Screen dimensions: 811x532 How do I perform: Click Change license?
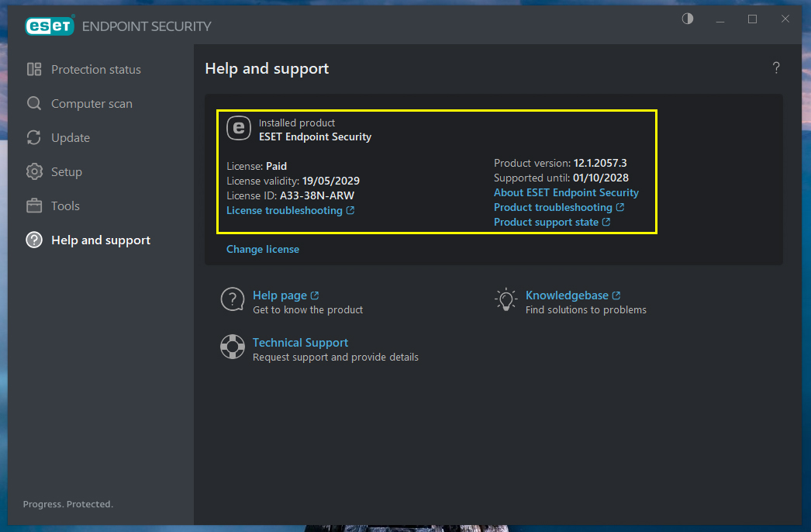point(263,250)
